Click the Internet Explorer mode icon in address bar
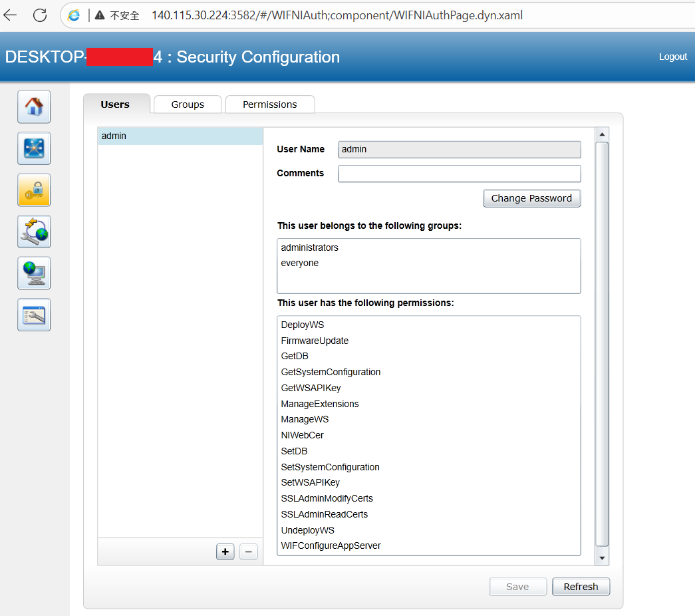Screen dimensions: 695x616 [74, 15]
